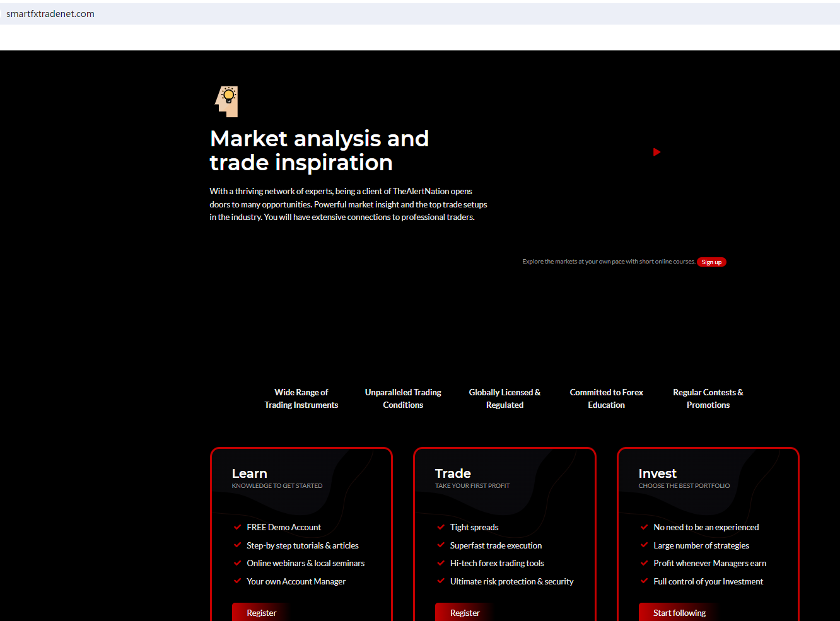Click Register in the Learn card

coord(262,613)
